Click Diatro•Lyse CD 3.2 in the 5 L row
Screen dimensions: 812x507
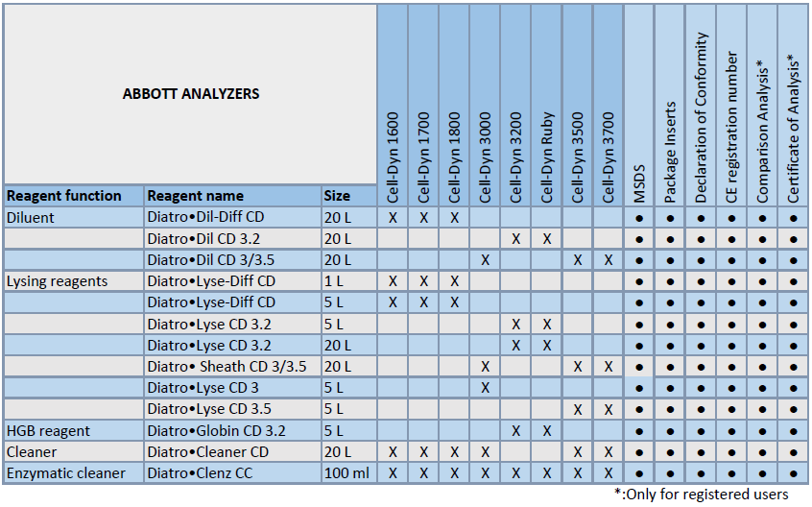click(209, 325)
